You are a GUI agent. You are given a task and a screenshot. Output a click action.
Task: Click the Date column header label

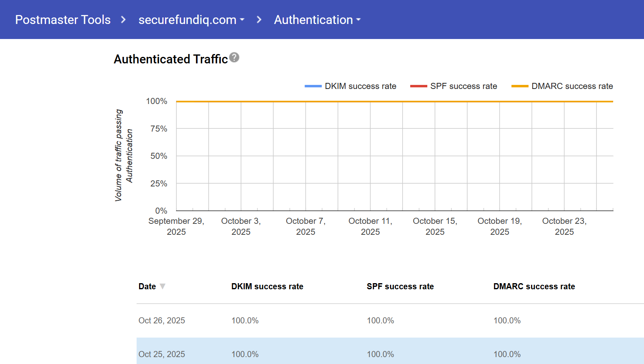click(147, 286)
